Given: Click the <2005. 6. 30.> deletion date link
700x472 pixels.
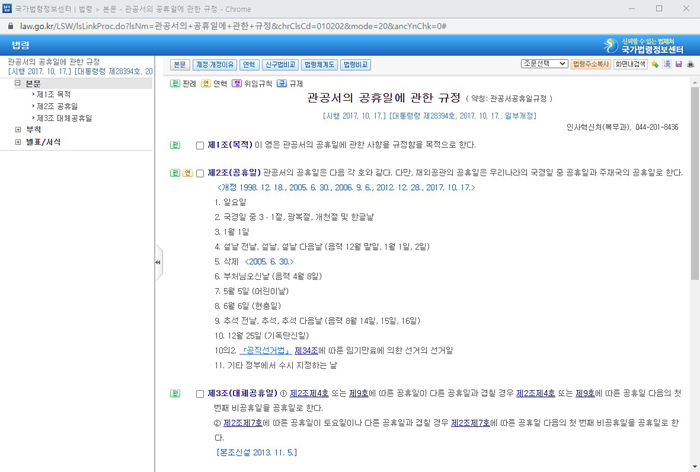Looking at the screenshot, I should pyautogui.click(x=269, y=262).
